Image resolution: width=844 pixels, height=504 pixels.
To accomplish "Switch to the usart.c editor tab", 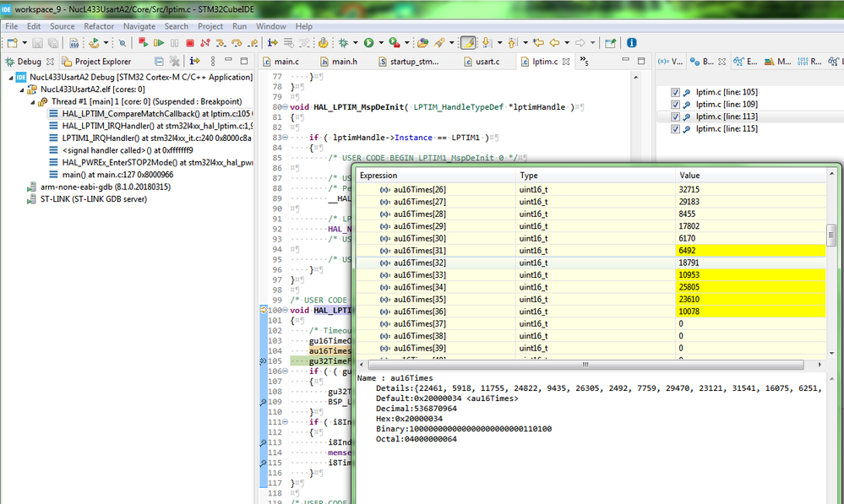I will 482,62.
